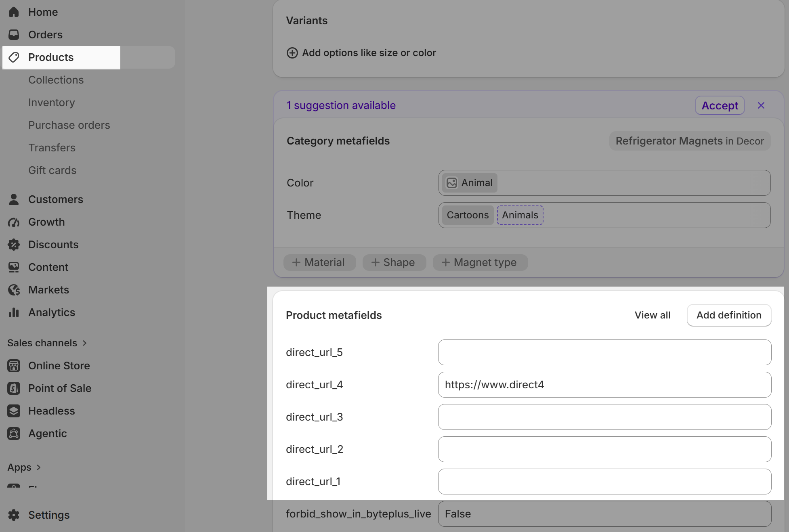Open Settings gear icon
Viewport: 789px width, 532px height.
14,515
